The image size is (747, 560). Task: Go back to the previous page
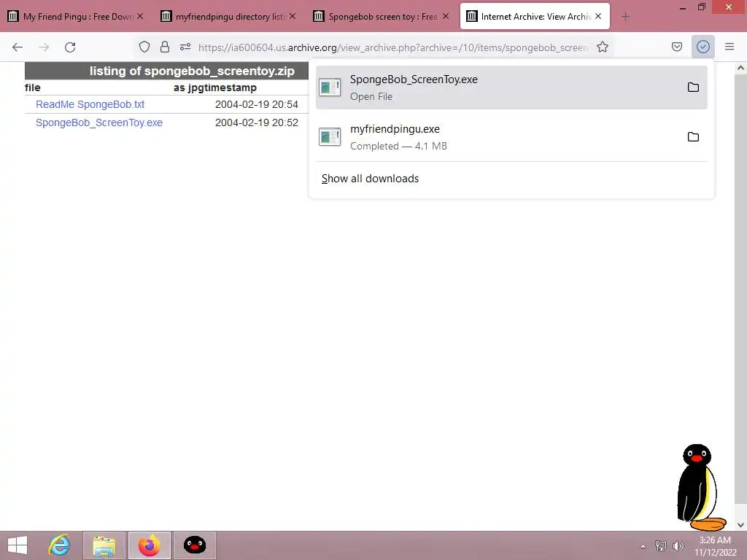[18, 47]
